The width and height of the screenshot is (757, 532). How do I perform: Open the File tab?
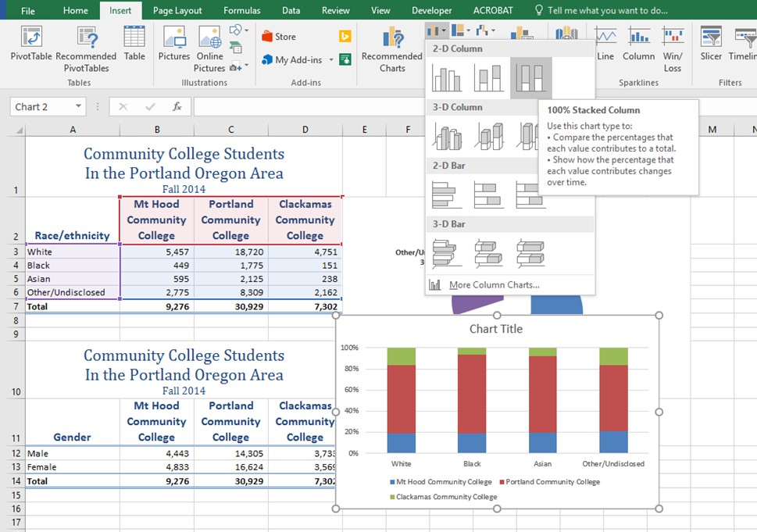tap(28, 10)
